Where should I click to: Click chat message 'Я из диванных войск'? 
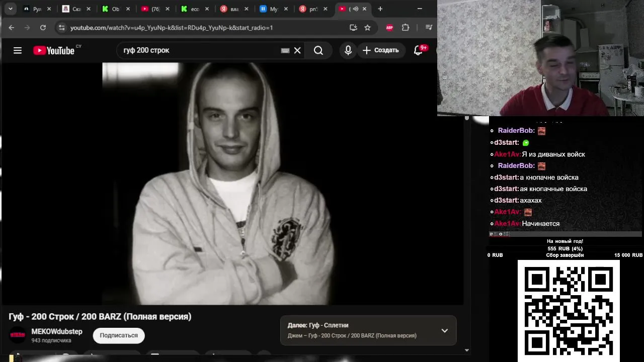coord(553,154)
